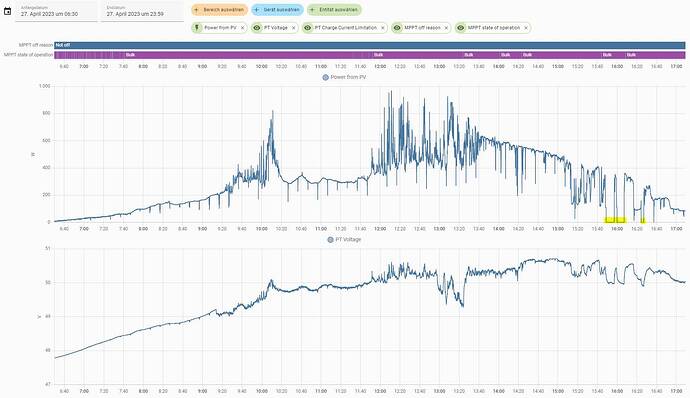Click the 'MPPT state of operation' timeline row label
The height and width of the screenshot is (398, 690).
(29, 55)
